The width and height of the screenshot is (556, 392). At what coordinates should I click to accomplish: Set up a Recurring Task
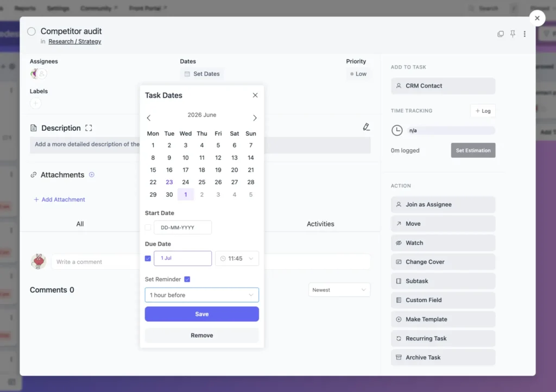(443, 338)
